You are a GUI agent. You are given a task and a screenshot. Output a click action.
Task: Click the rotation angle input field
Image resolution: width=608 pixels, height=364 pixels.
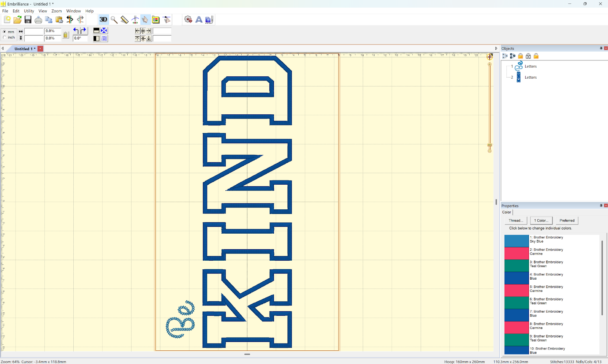tap(80, 38)
